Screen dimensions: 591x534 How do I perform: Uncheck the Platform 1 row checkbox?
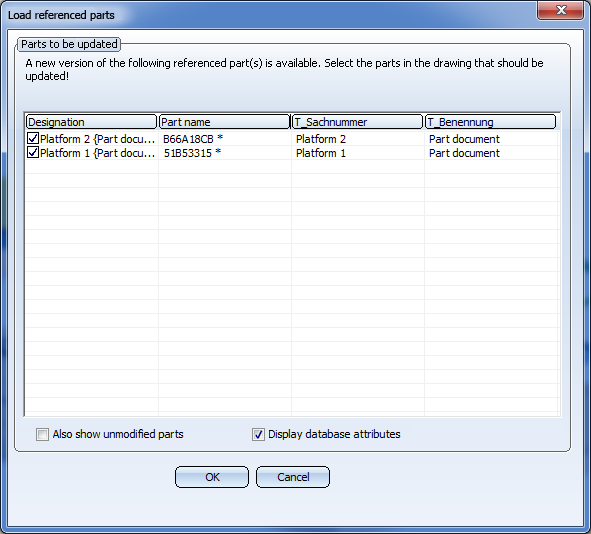(33, 152)
